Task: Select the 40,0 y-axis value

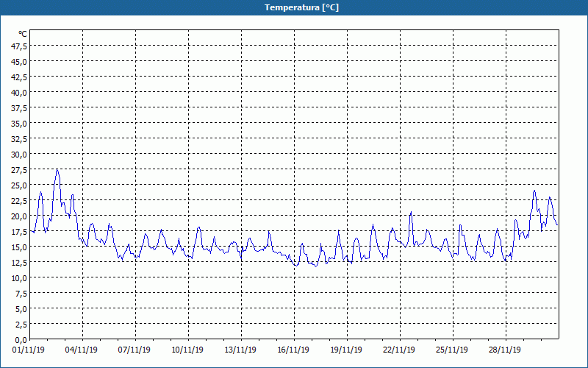Action: pos(20,93)
